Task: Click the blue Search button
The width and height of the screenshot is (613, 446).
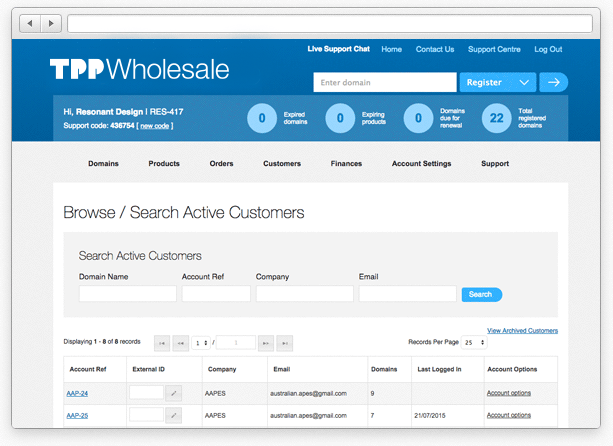Action: [481, 294]
